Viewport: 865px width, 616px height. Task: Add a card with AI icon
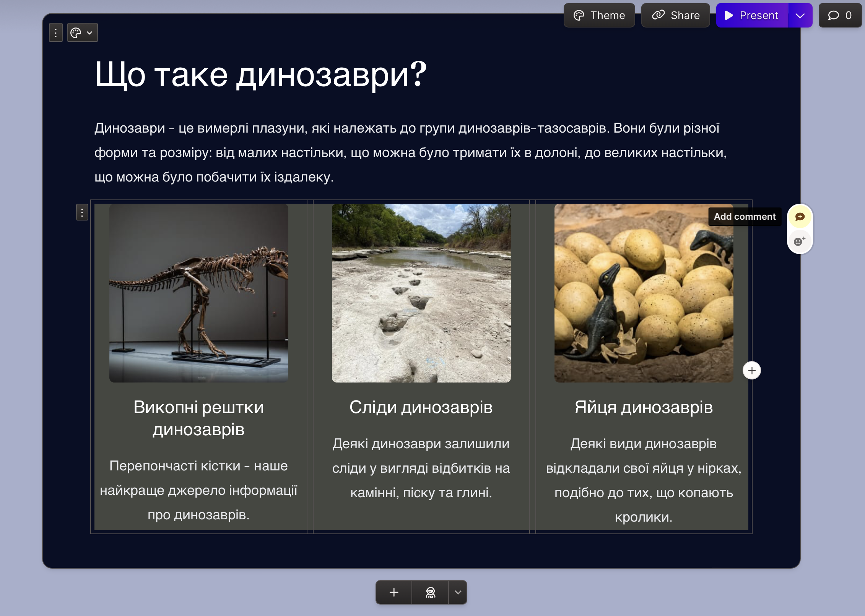(431, 592)
